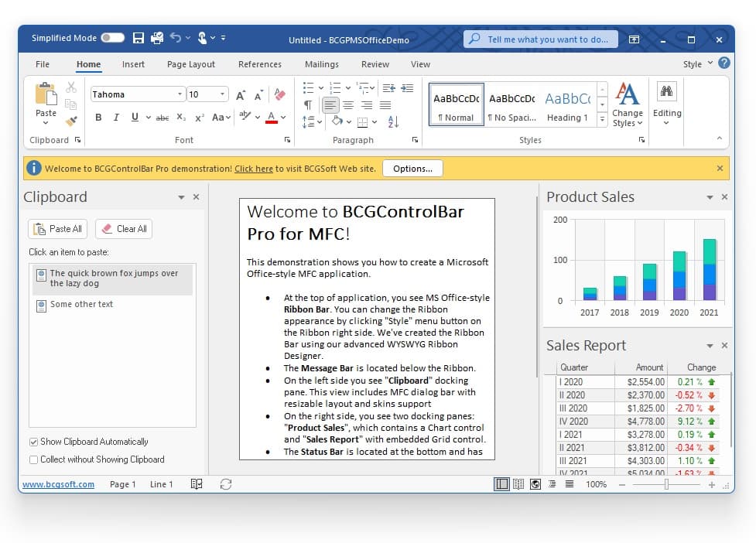The width and height of the screenshot is (756, 543).
Task: Switch to the Insert ribbon tab
Action: click(133, 64)
